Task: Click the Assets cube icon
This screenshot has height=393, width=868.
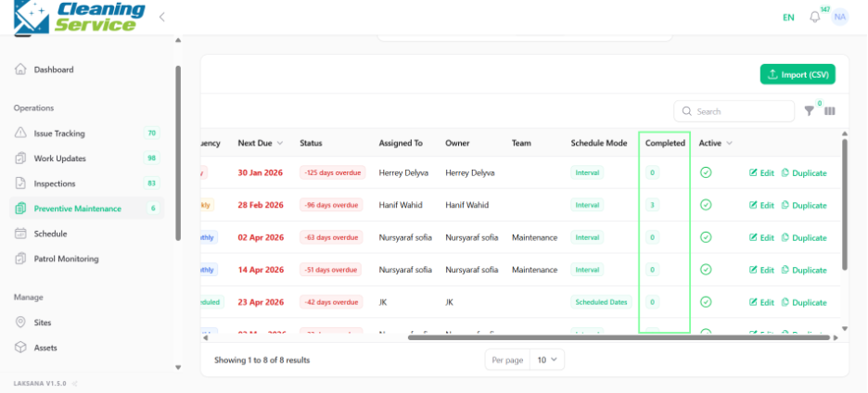Action: coord(20,348)
